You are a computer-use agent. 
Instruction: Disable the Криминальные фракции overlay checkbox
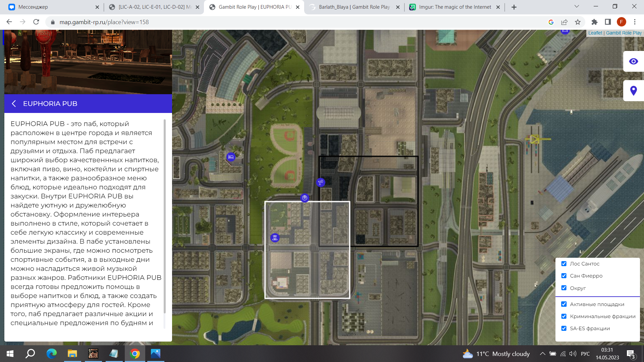pyautogui.click(x=564, y=316)
